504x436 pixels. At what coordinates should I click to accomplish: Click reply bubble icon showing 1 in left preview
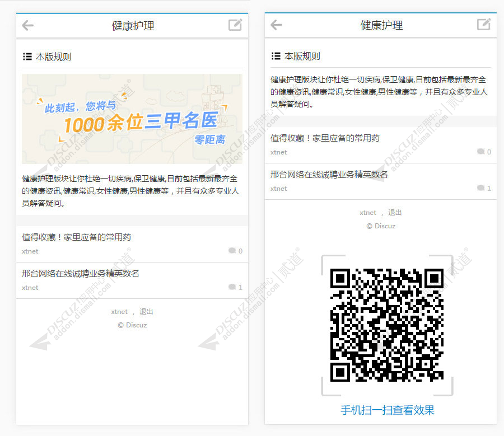click(232, 287)
